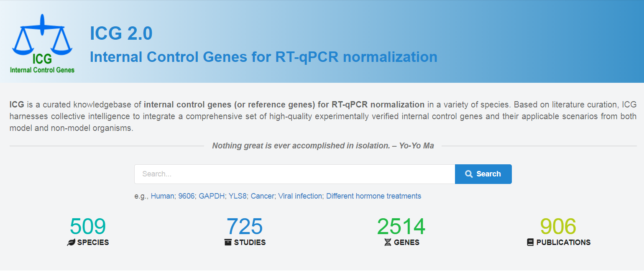Click the magnifier icon in Search button
Screen dimensions: 644x273
coord(469,174)
